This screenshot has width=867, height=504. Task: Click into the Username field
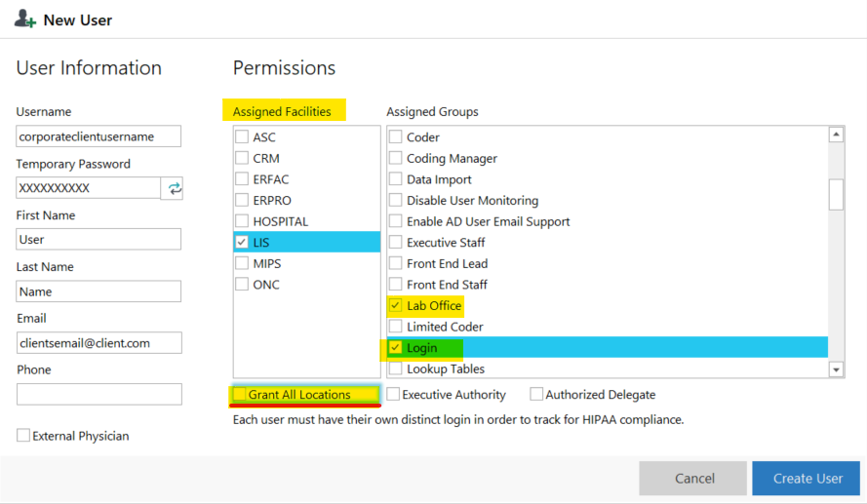99,136
